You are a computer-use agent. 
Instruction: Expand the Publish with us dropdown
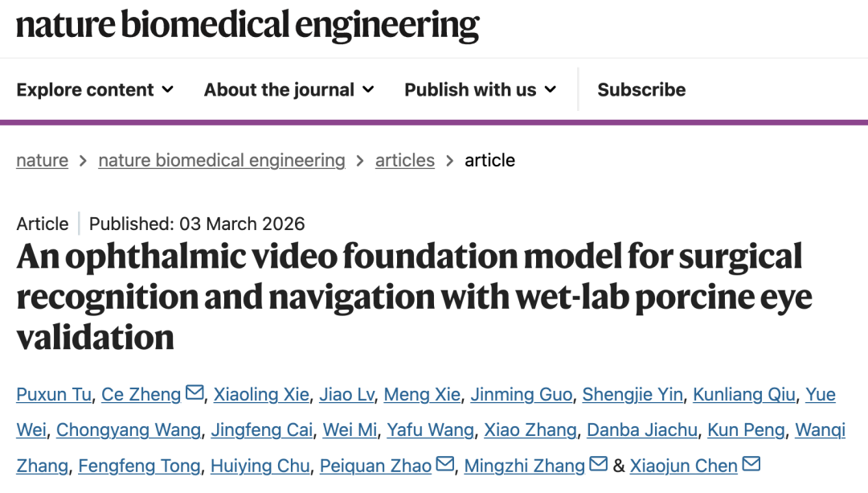tap(480, 89)
